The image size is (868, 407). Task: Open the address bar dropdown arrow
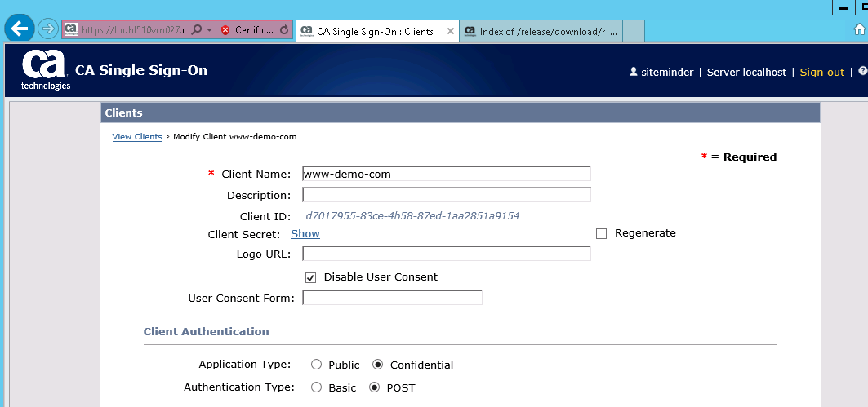[209, 30]
